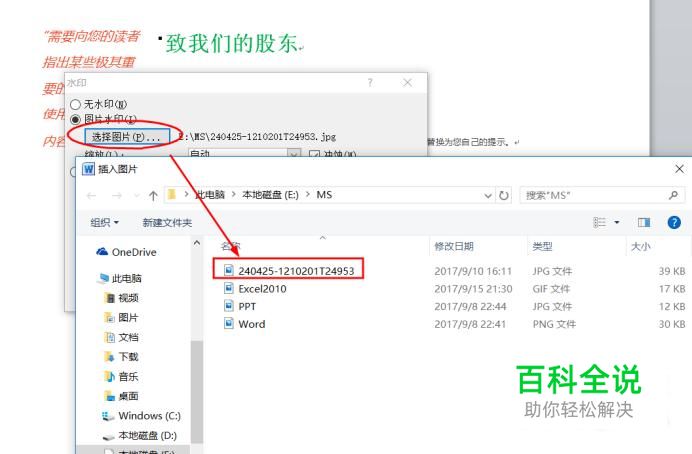Sort by 名称 name column header
This screenshot has width=692, height=454.
click(x=230, y=246)
